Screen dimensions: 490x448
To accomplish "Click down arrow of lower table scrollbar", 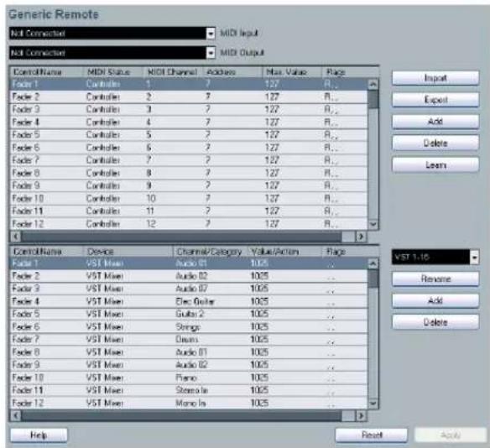I will click(373, 403).
